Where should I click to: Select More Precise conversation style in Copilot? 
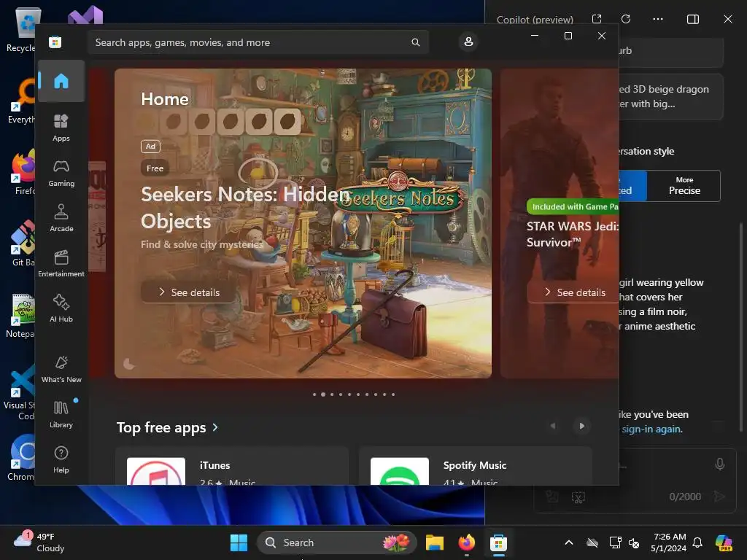coord(684,186)
